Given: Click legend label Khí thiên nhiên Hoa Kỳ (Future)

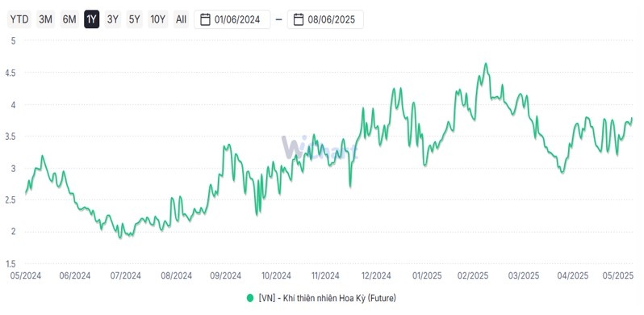Looking at the screenshot, I should click(328, 298).
